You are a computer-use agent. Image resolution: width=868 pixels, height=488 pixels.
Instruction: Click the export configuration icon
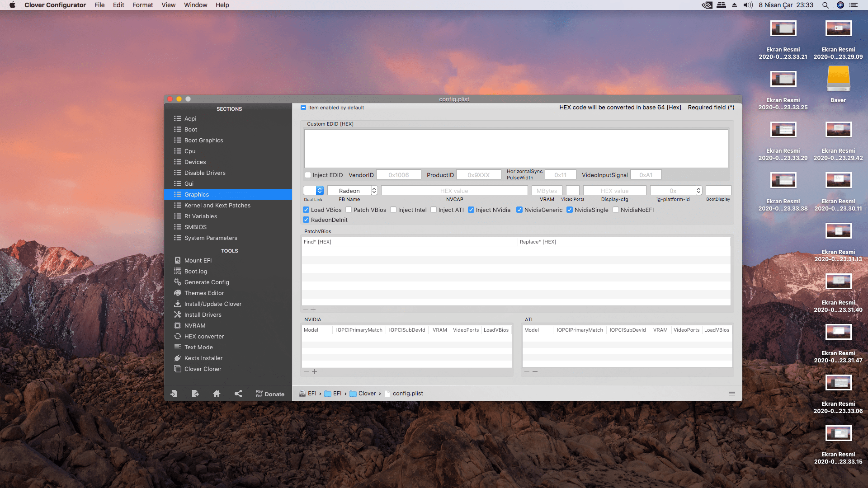point(195,394)
